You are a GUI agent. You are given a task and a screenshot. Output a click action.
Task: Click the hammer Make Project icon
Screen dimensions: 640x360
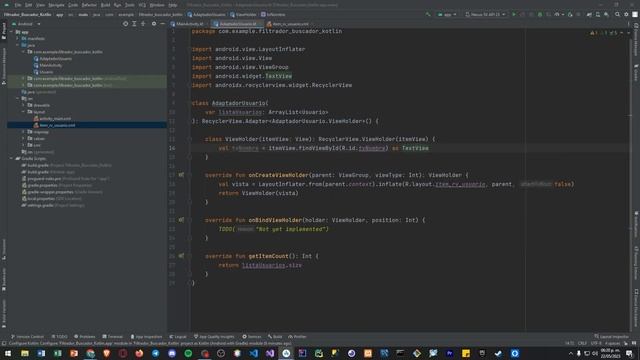[428, 14]
